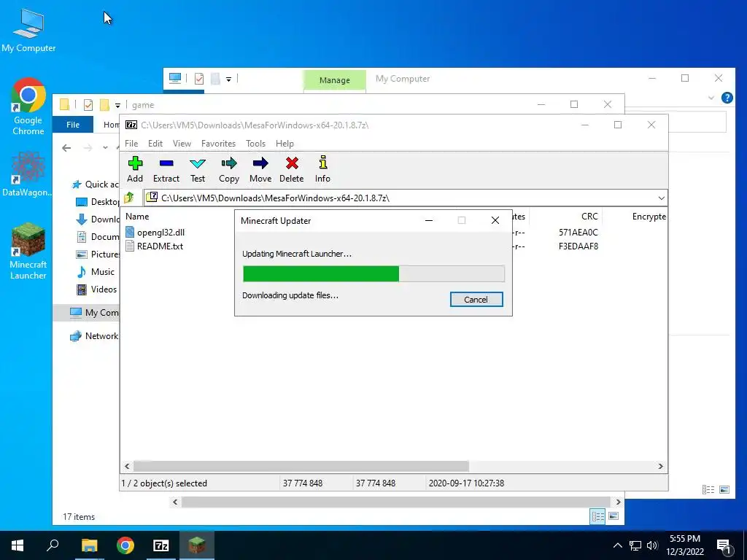This screenshot has height=560, width=747.
Task: Open DataWagon desktop shortcut
Action: click(x=27, y=174)
